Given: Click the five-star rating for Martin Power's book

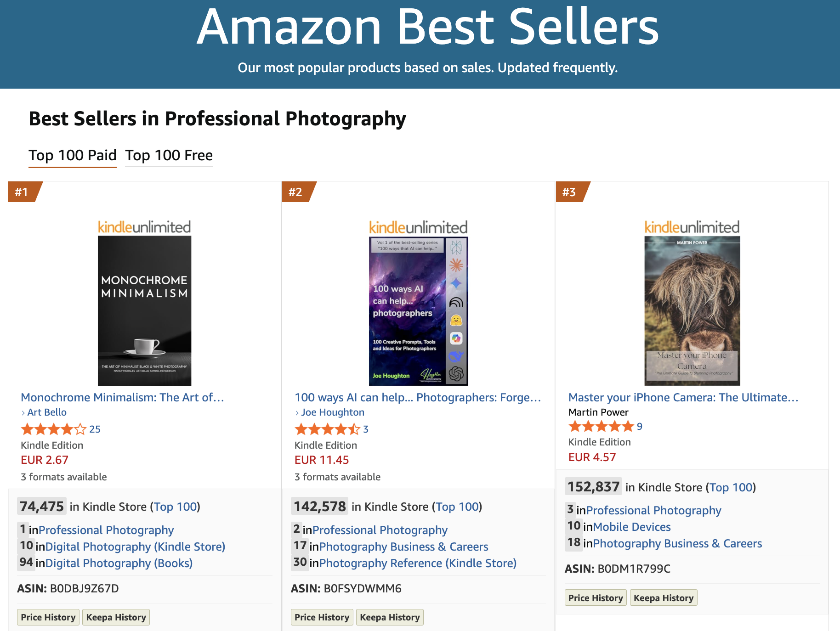Looking at the screenshot, I should [601, 427].
